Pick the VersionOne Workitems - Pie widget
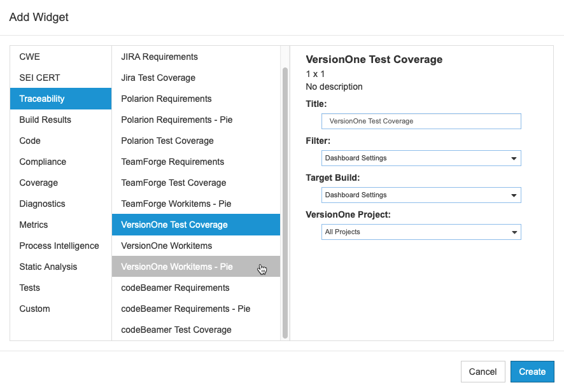Viewport: 564px width, 392px height. pos(196,267)
